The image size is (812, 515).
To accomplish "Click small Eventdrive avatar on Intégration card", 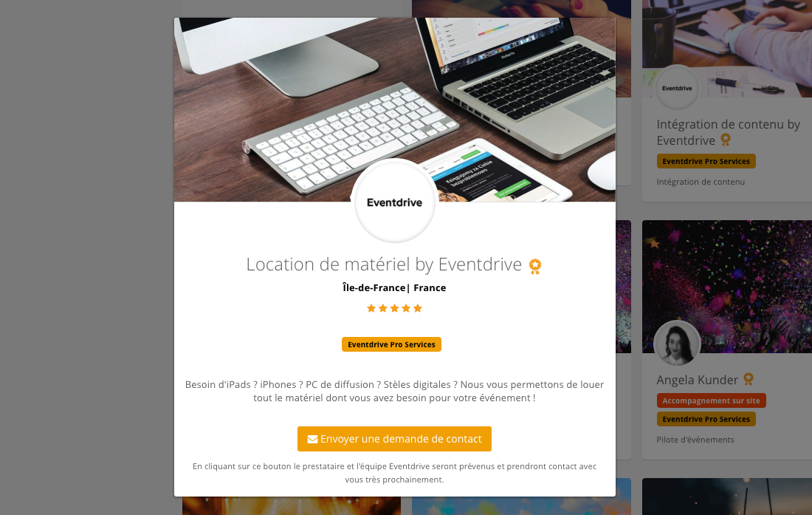I will [x=677, y=88].
